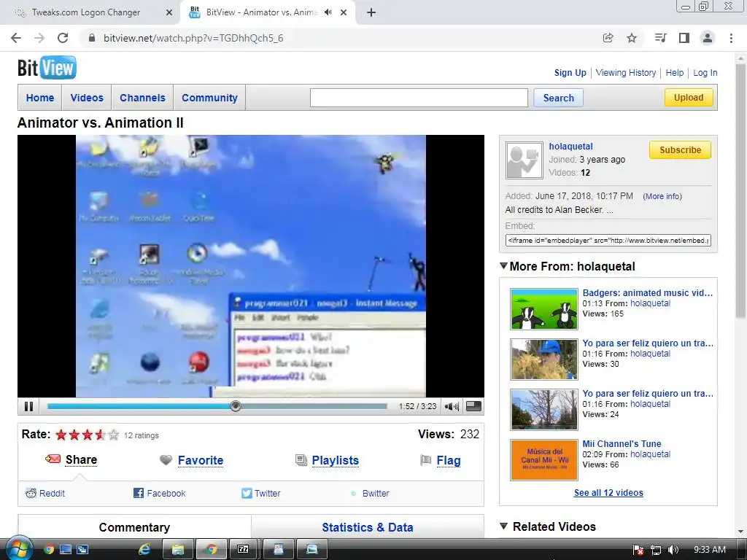Screen dimensions: 747x560
Task: Collapse the Related Videos section
Action: pos(503,526)
